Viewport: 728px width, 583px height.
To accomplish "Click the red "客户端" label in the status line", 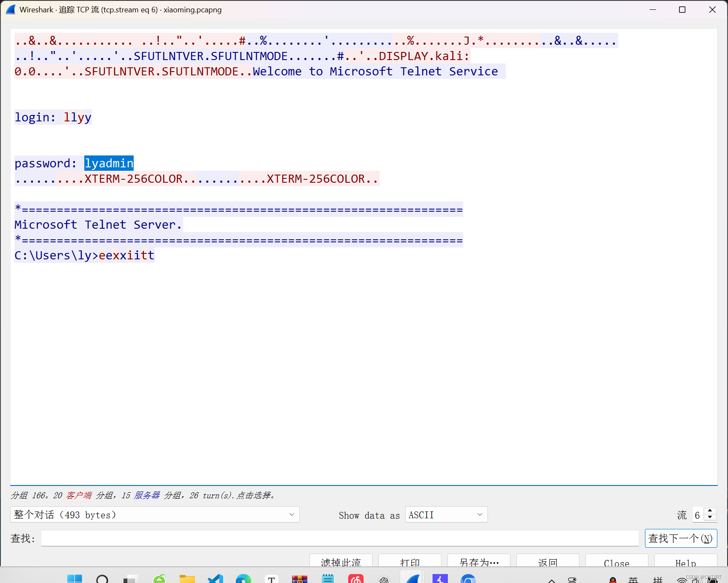I will (x=79, y=495).
